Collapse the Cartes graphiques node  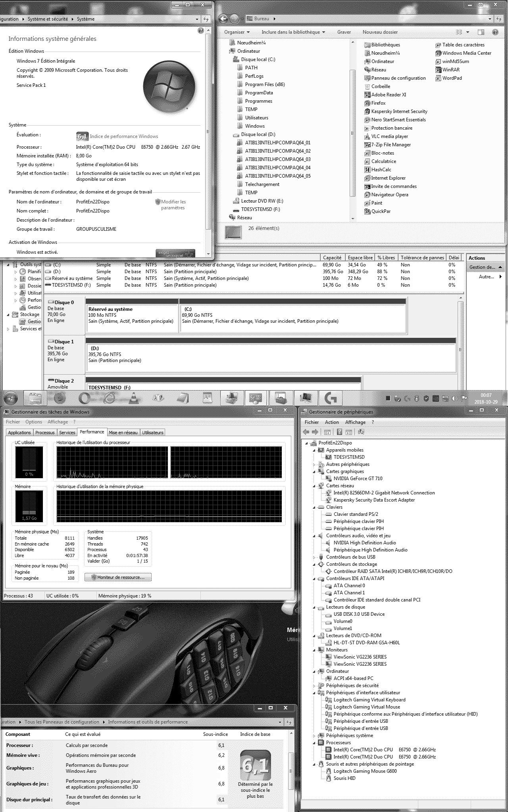pyautogui.click(x=314, y=471)
